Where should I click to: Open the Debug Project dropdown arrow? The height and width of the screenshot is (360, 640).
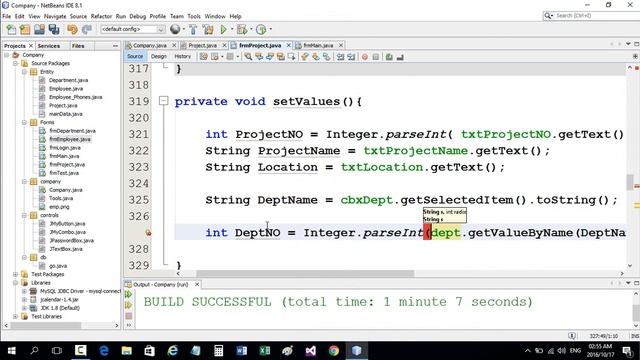pyautogui.click(x=250, y=29)
